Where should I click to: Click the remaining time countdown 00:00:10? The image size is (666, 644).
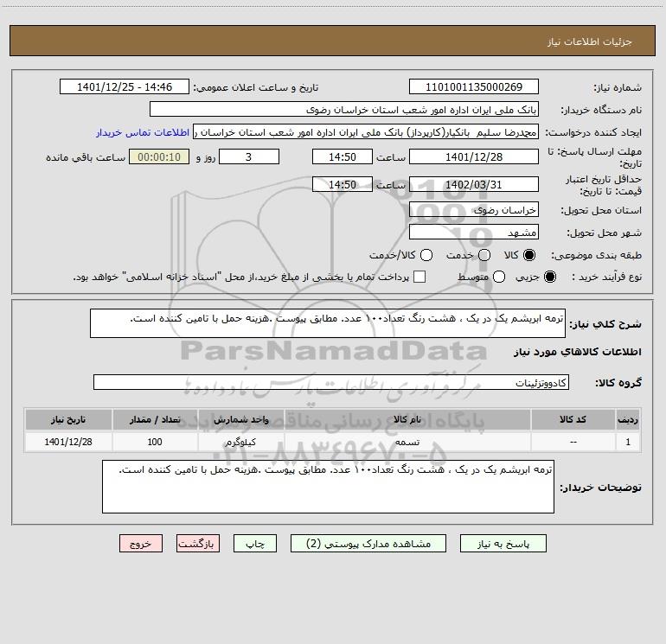point(159,156)
